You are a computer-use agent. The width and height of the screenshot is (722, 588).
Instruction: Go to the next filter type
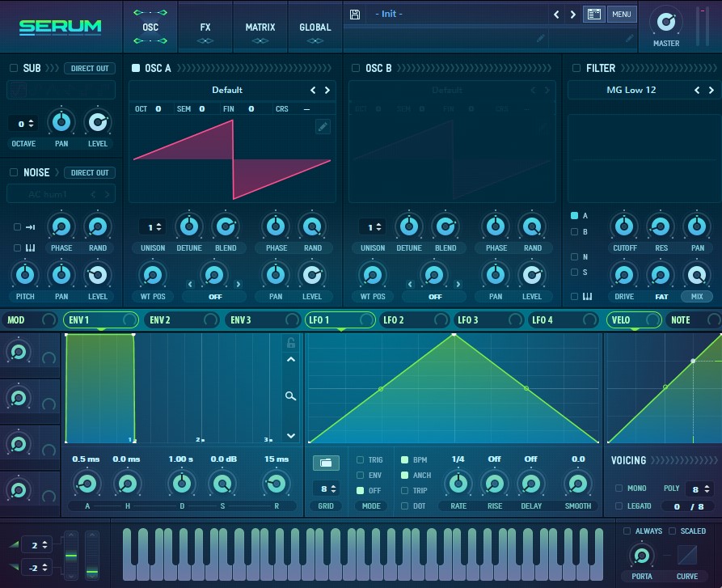[x=711, y=91]
